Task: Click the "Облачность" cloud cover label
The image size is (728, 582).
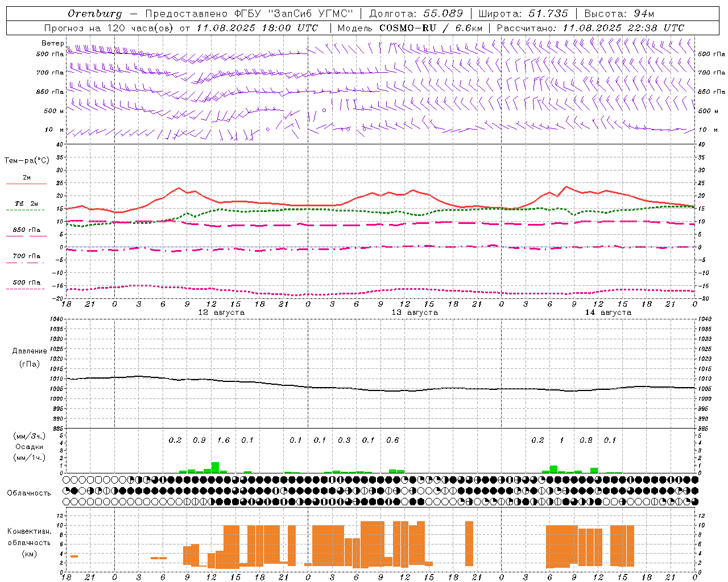Action: click(x=29, y=493)
